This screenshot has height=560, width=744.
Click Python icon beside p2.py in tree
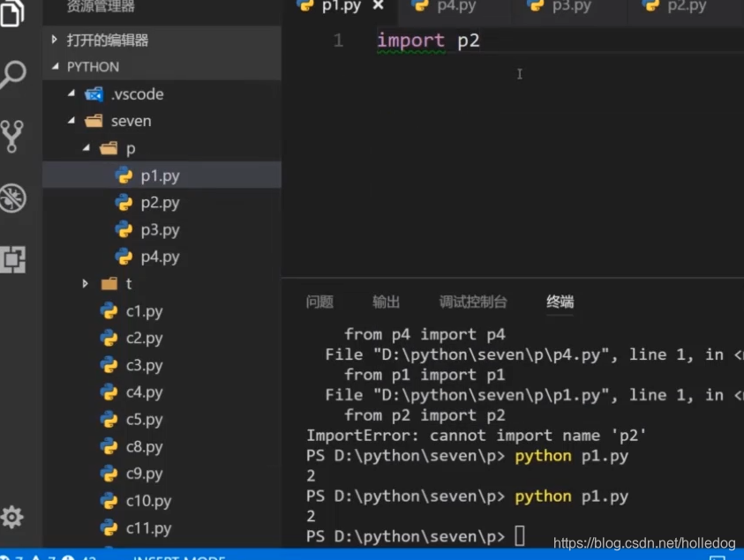[124, 203]
